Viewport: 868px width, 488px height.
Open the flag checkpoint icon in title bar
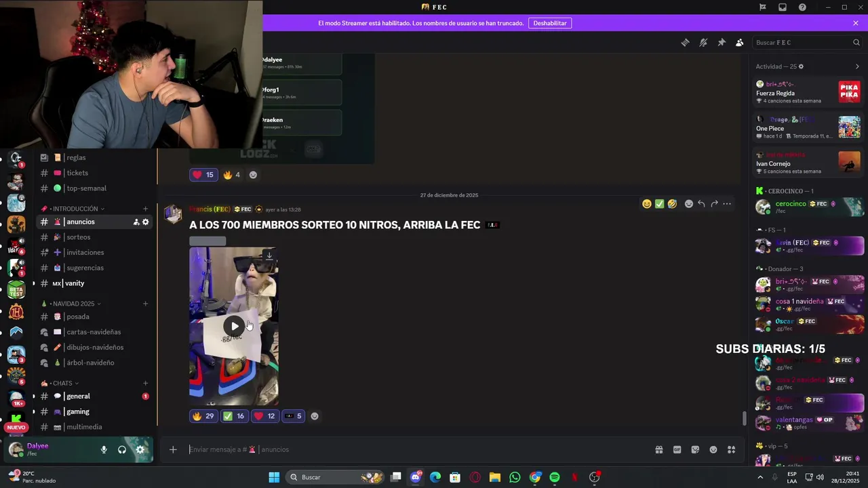763,7
